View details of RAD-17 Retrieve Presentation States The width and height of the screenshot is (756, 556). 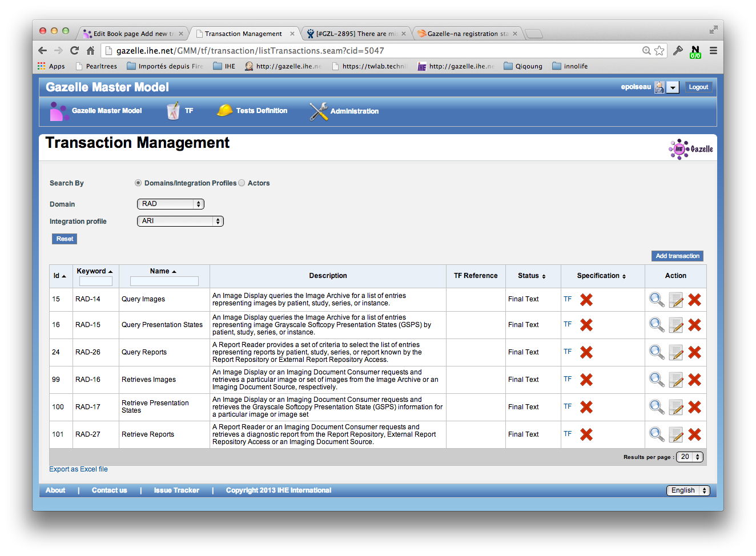point(657,407)
